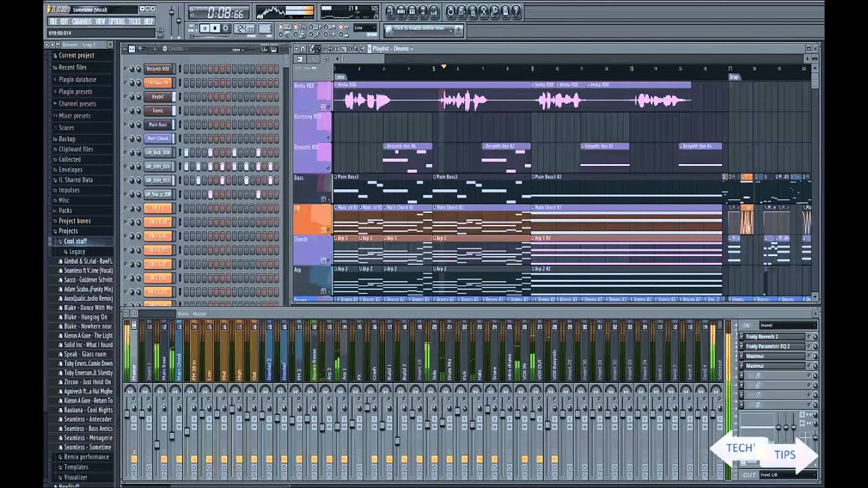Screen dimensions: 868x488
Task: Toggle browser view icon in top toolbar
Action: [x=423, y=12]
